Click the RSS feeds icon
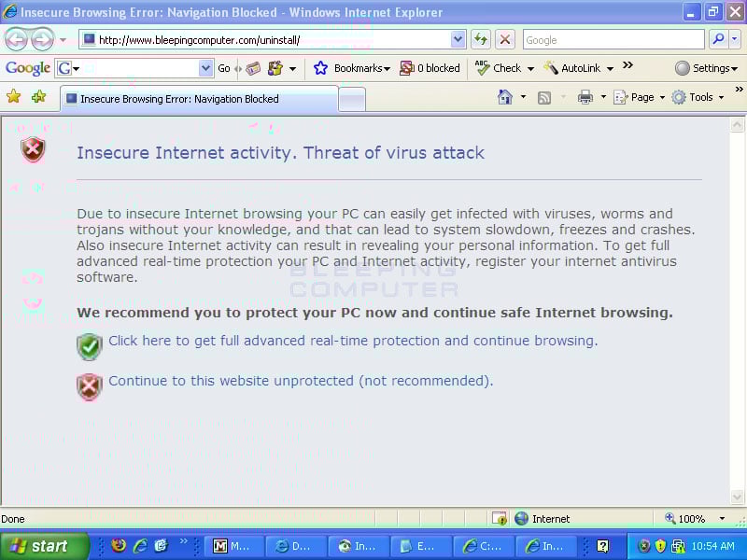 coord(544,98)
